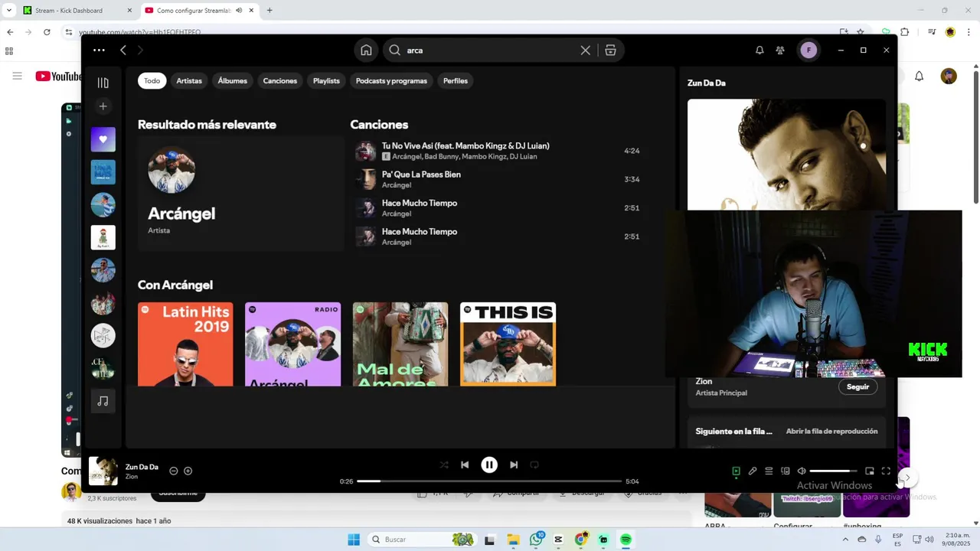Open Spotify home via the house icon
The image size is (980, 551).
(x=366, y=51)
